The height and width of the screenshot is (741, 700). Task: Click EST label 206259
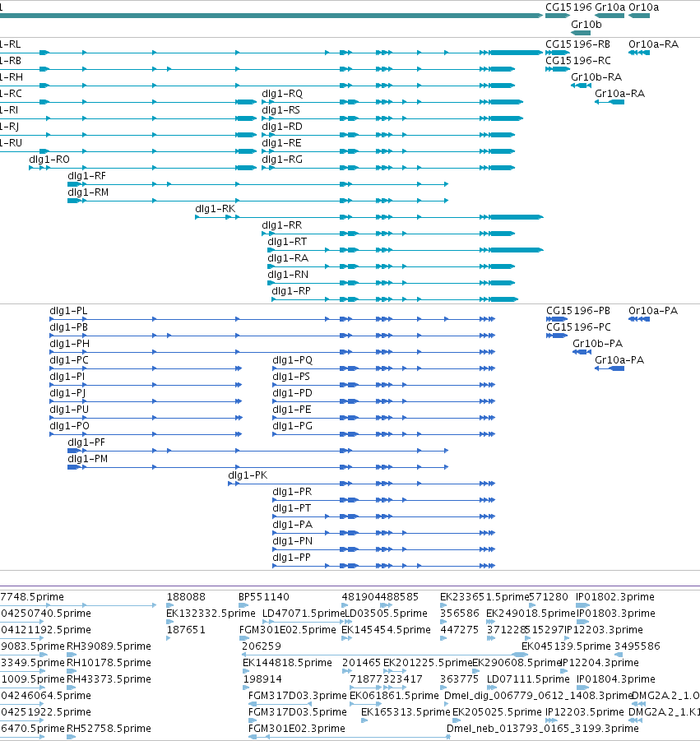[x=262, y=646]
